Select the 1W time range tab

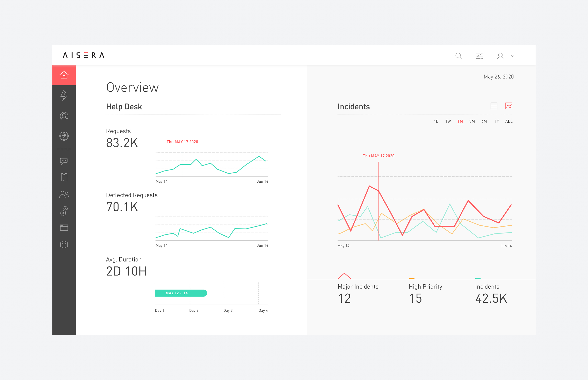tap(448, 121)
